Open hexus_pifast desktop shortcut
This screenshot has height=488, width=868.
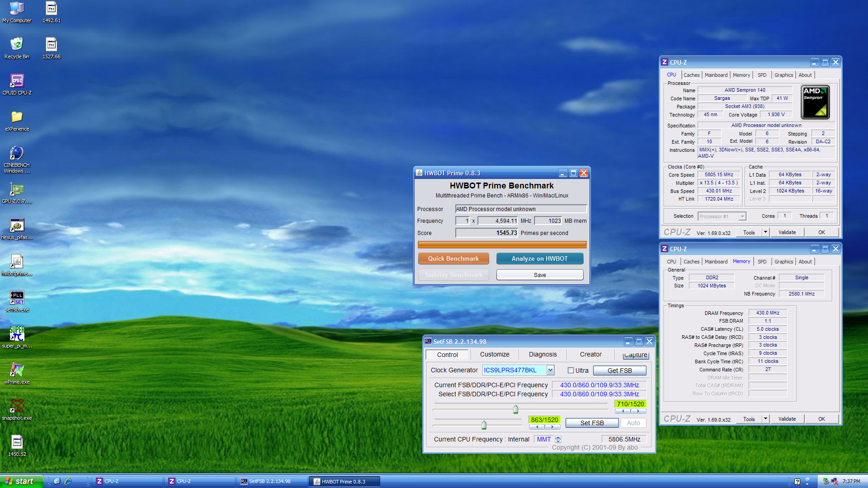(x=17, y=229)
